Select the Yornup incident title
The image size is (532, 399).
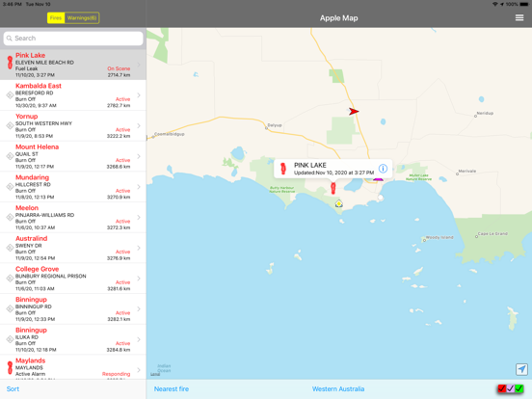coord(26,117)
